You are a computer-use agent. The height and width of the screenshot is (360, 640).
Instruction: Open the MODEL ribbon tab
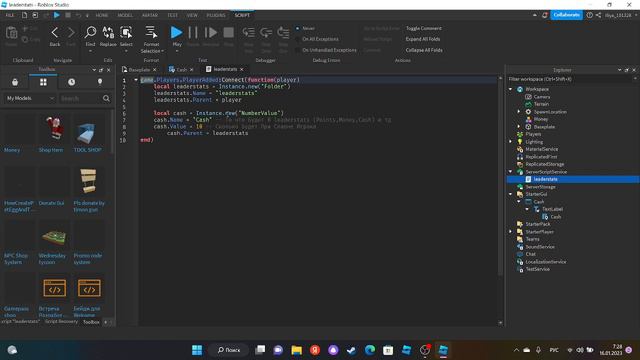[x=125, y=15]
